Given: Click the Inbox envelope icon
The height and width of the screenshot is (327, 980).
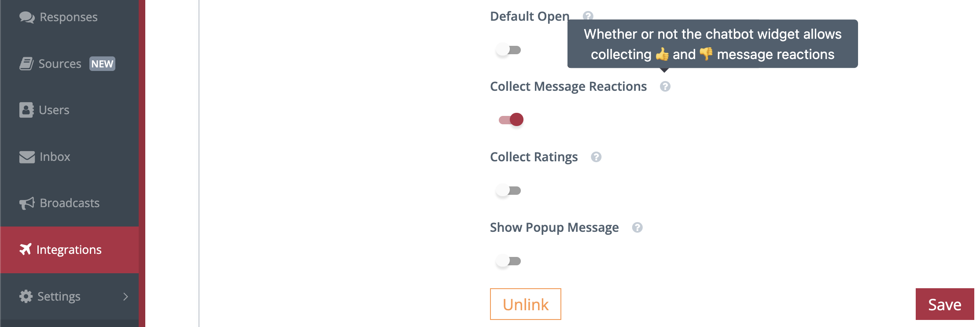Looking at the screenshot, I should 27,157.
